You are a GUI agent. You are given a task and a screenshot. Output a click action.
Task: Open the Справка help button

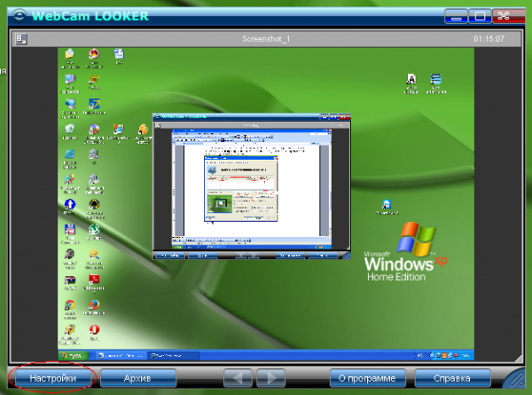coord(452,378)
